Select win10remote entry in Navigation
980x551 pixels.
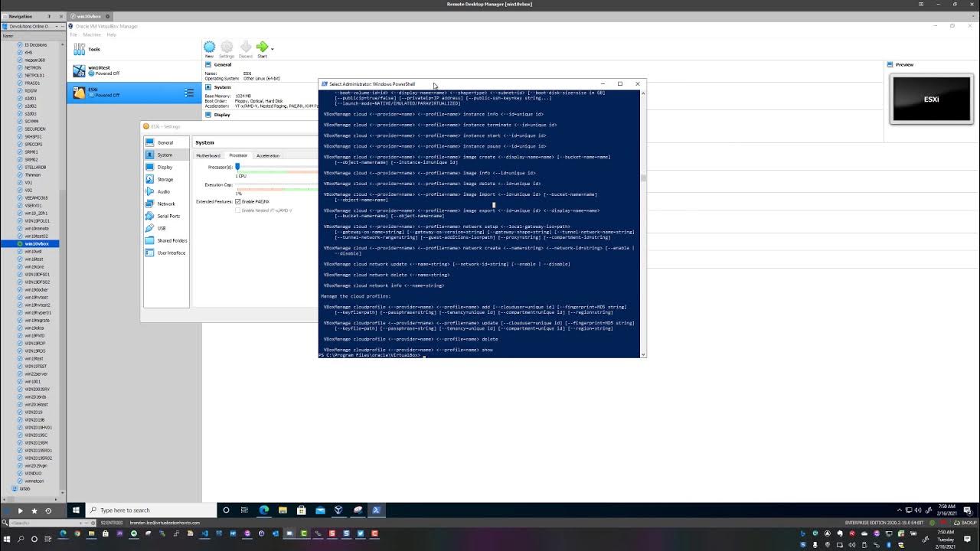pos(36,228)
